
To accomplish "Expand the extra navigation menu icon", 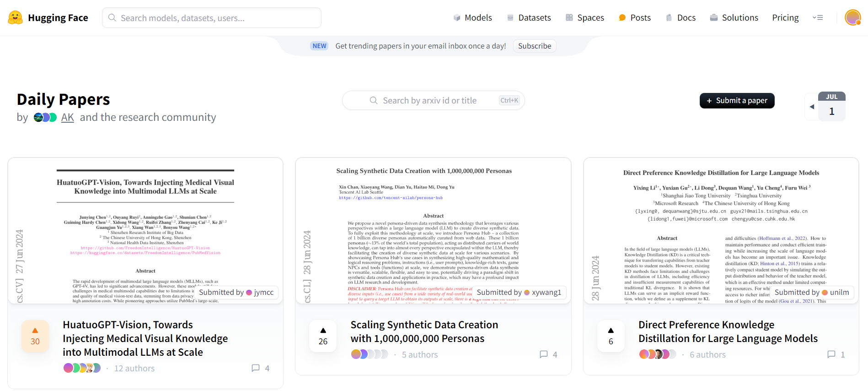I will pyautogui.click(x=818, y=18).
